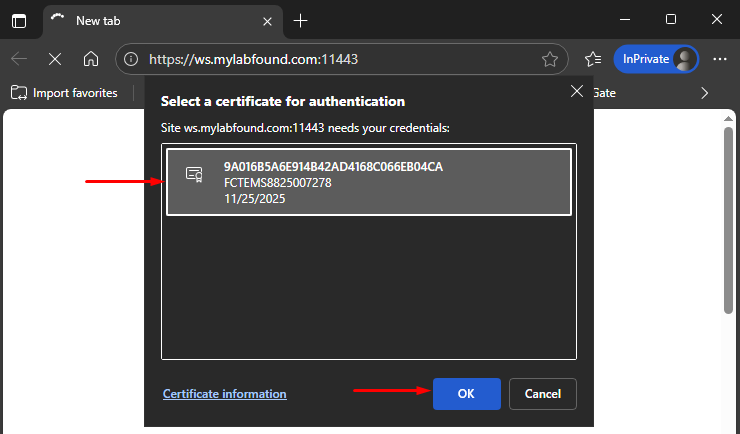
Task: Go to the home page
Action: click(91, 59)
